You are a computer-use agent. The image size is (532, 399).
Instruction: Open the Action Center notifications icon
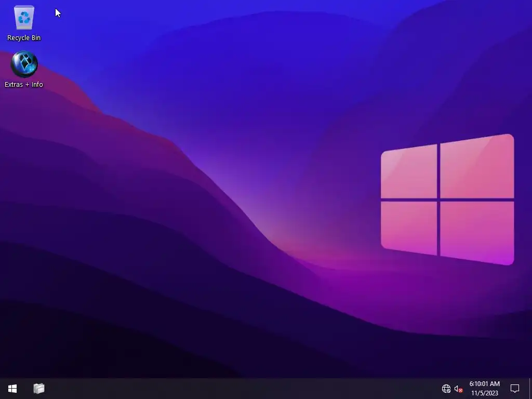515,389
